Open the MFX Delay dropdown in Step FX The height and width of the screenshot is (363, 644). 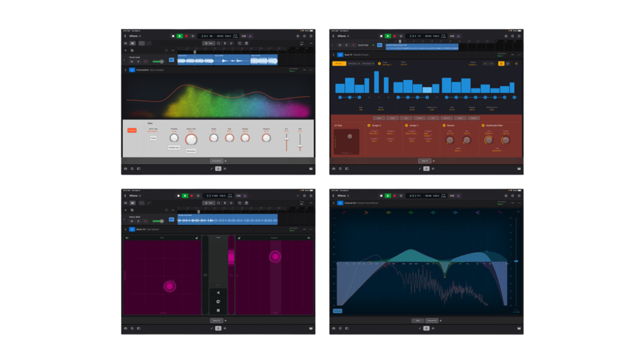353,64
